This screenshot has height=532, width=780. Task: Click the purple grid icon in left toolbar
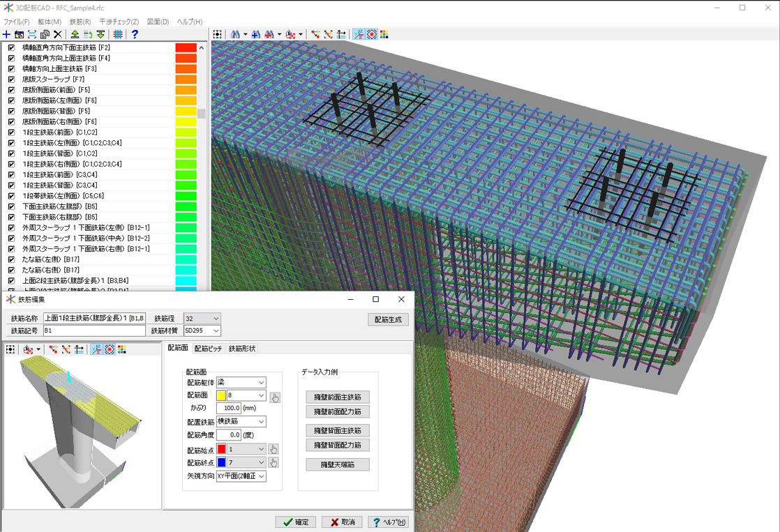[118, 34]
